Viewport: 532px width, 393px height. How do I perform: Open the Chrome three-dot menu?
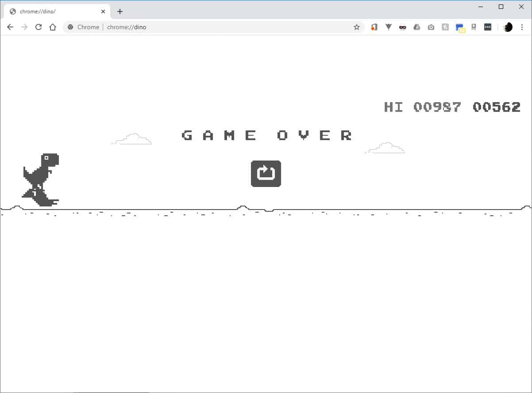click(x=522, y=27)
